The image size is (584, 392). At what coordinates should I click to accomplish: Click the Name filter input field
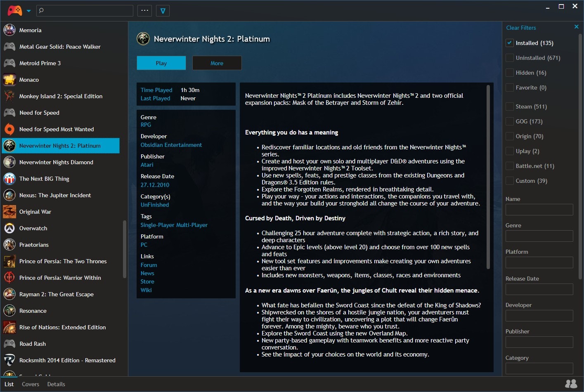[539, 209]
